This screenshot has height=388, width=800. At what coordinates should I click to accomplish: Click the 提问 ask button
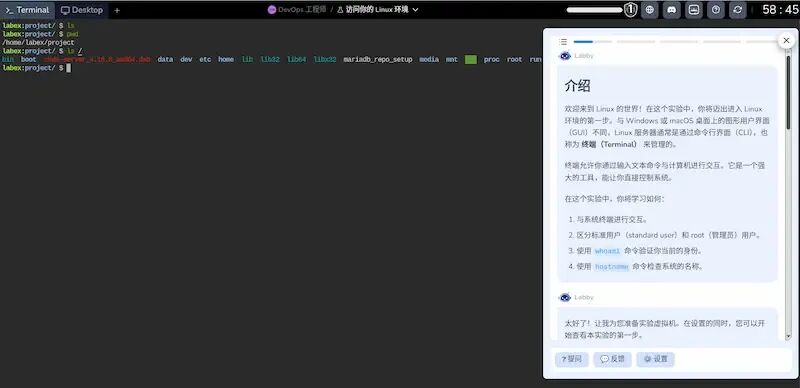coord(571,359)
